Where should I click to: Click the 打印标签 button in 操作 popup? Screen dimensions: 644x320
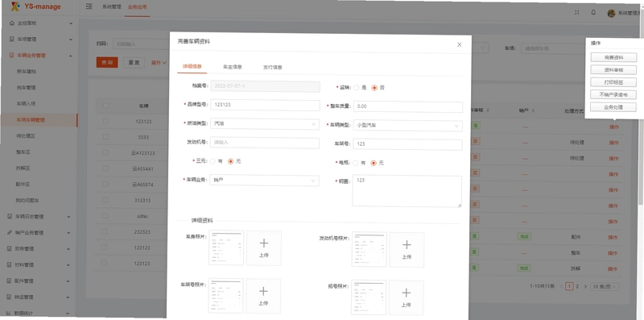point(613,82)
